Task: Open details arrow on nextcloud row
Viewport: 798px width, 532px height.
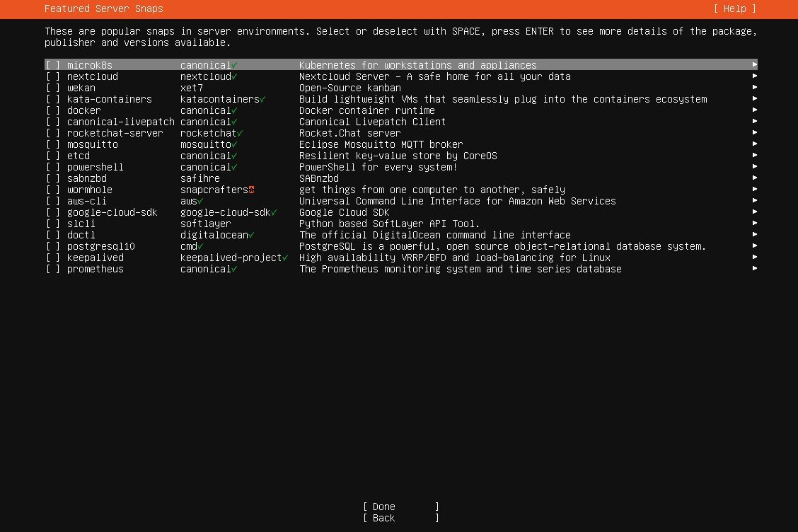Action: 755,76
